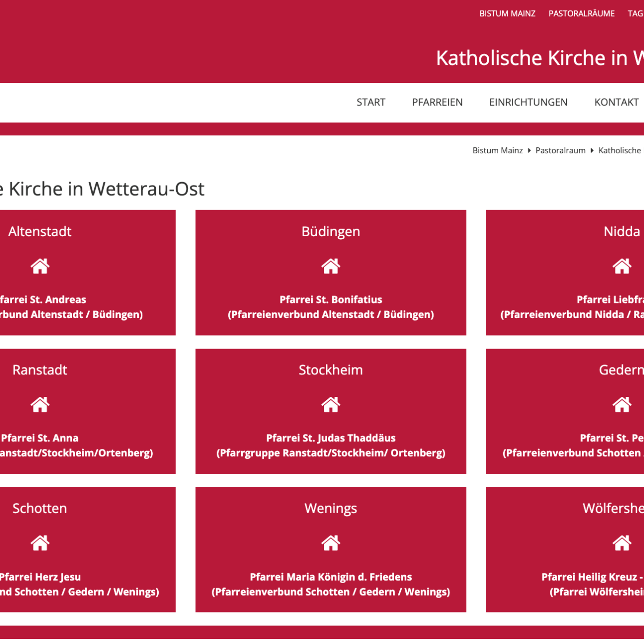Image resolution: width=644 pixels, height=644 pixels.
Task: Click Pfarrei Herz Jesu text
Action: pos(40,577)
